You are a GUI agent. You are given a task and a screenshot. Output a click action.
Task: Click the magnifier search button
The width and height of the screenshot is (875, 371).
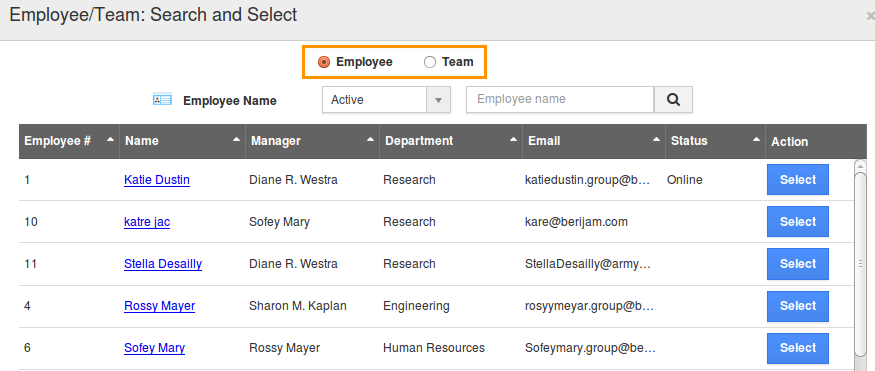[x=674, y=99]
